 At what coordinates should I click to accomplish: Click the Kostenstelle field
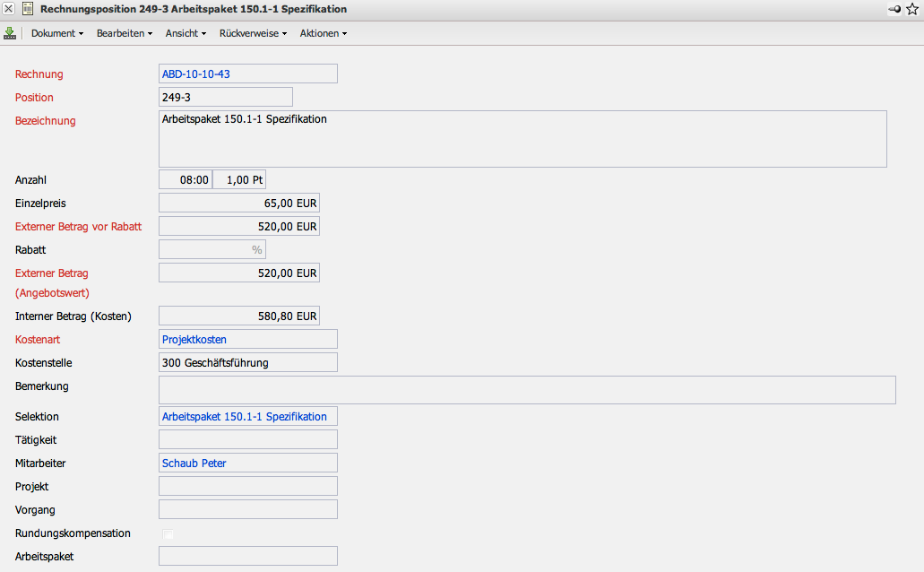coord(247,363)
